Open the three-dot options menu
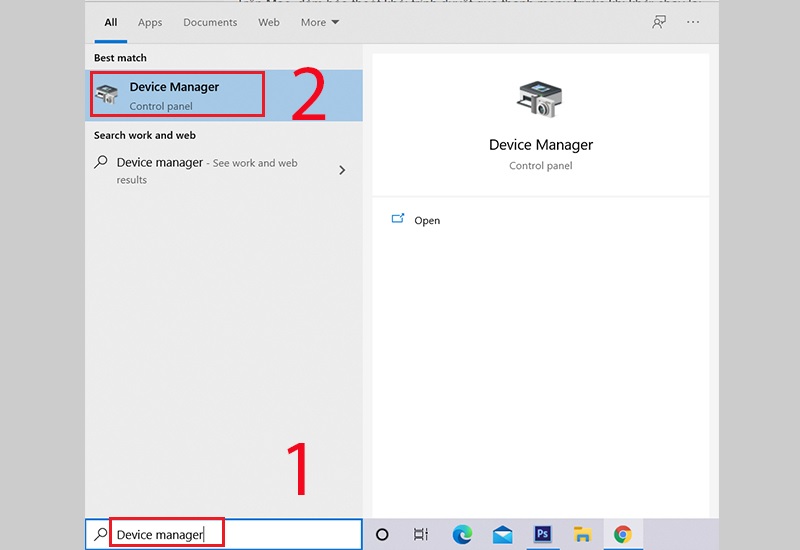The width and height of the screenshot is (800, 550). (693, 22)
